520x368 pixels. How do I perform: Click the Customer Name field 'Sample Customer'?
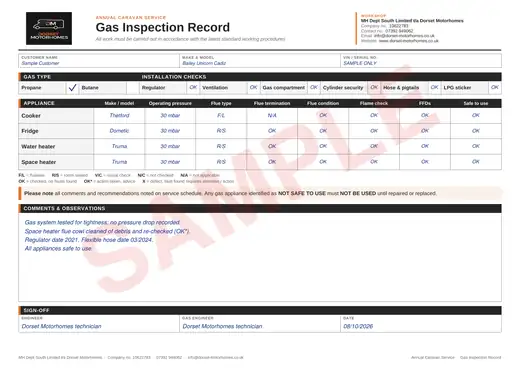click(99, 61)
